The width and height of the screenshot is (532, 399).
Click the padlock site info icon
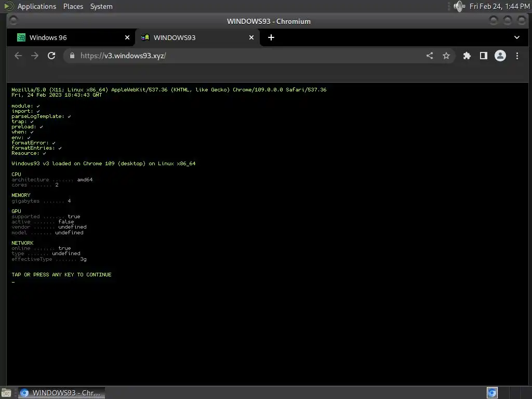[x=72, y=56]
